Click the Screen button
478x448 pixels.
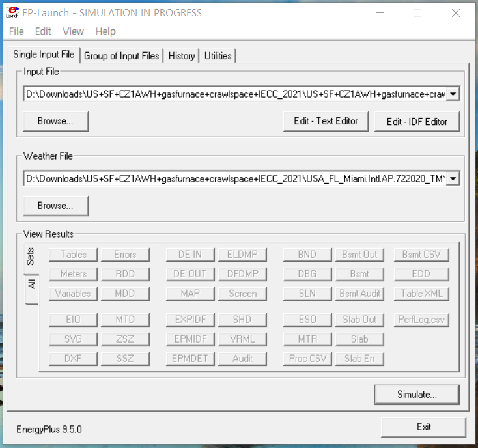tap(242, 294)
